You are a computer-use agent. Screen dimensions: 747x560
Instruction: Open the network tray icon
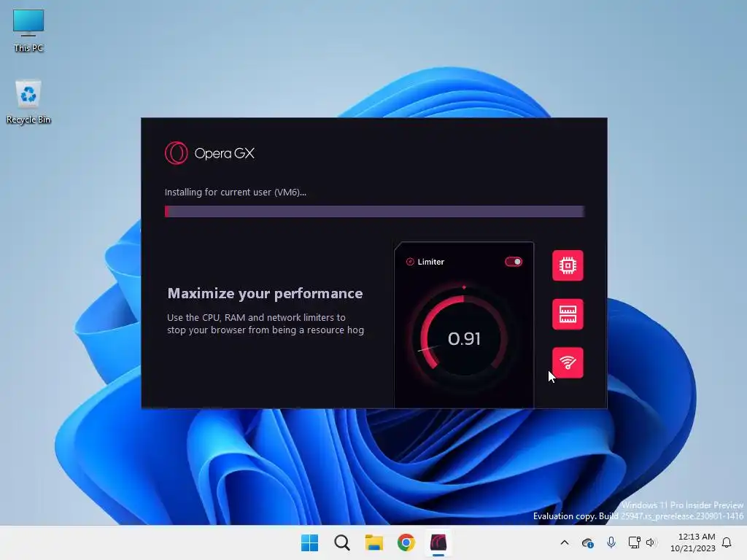634,542
